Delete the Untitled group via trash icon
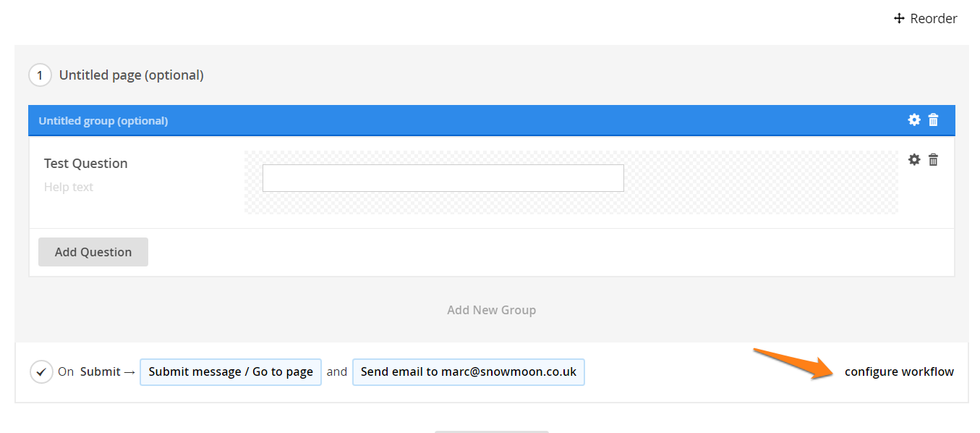Screen dimensions: 980x433 934,120
